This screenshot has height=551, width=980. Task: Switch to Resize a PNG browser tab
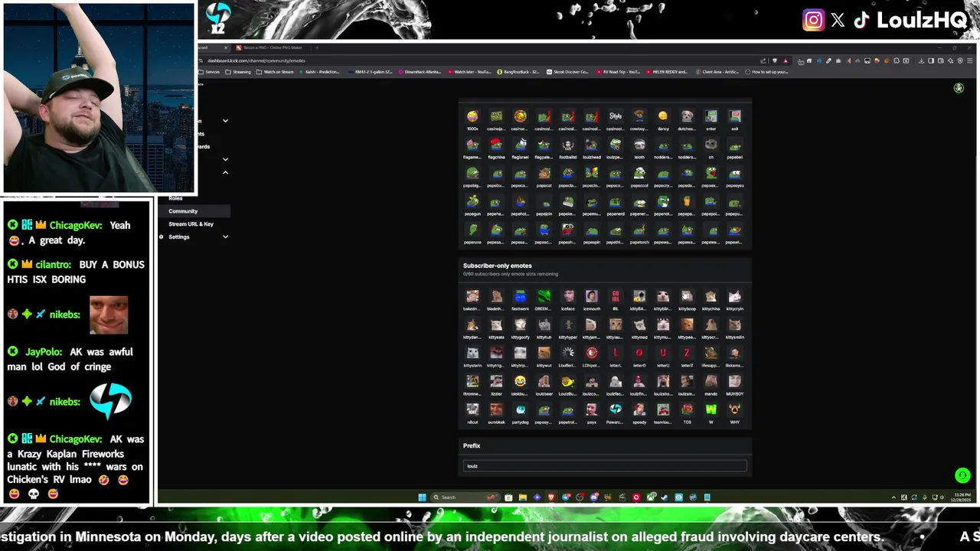[x=272, y=48]
